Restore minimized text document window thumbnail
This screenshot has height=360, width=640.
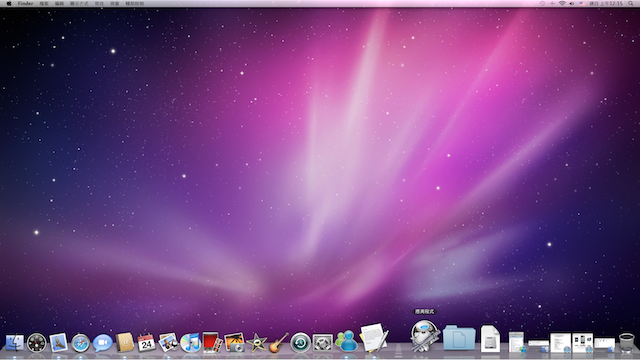click(x=560, y=343)
